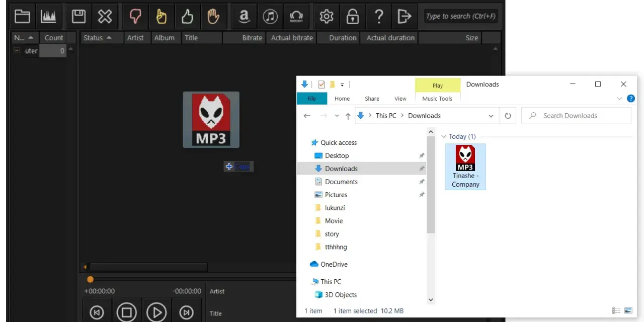
Task: Click the exit door arrow icon
Action: [x=405, y=17]
